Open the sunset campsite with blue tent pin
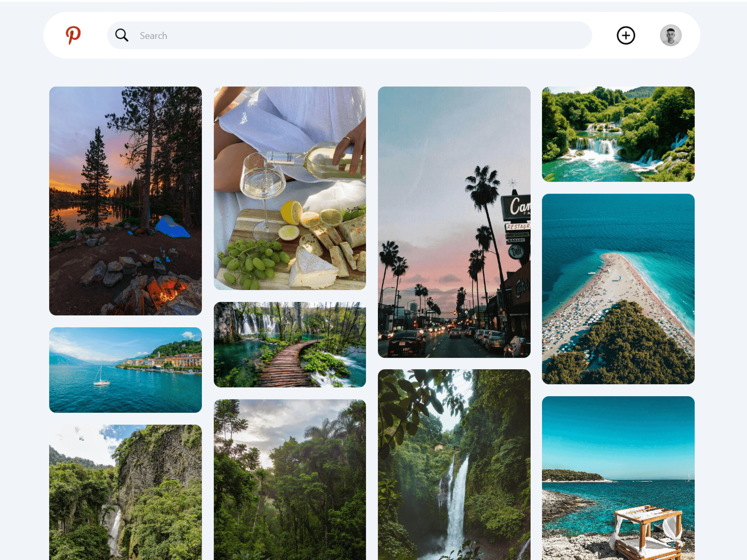This screenshot has width=747, height=560. pyautogui.click(x=125, y=201)
